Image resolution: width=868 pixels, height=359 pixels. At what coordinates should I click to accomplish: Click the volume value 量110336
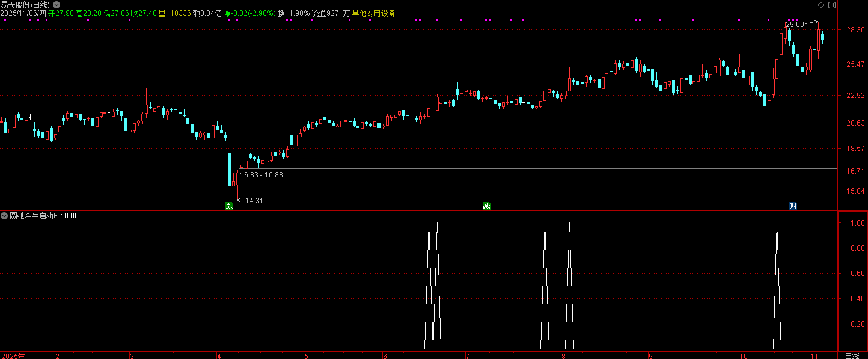click(x=175, y=13)
